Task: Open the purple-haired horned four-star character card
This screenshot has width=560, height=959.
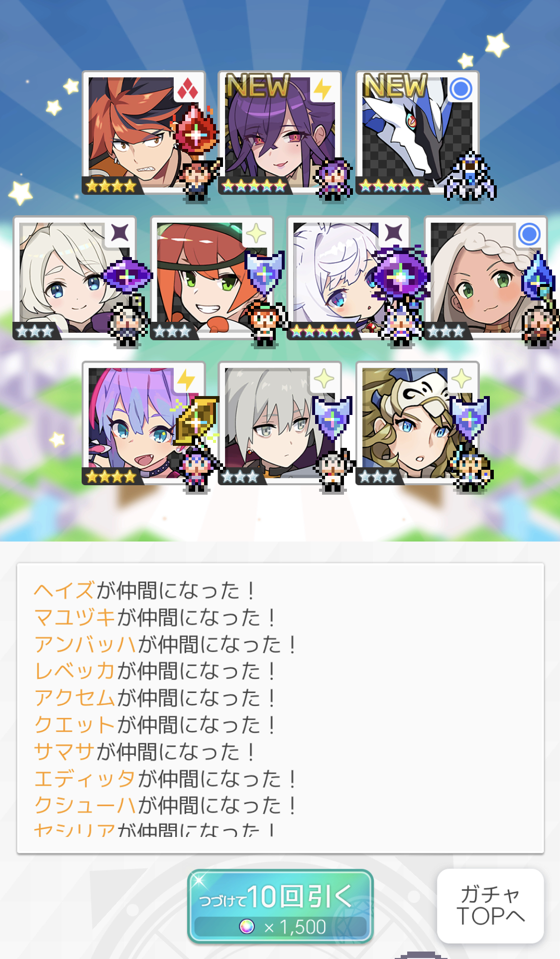Action: click(143, 423)
